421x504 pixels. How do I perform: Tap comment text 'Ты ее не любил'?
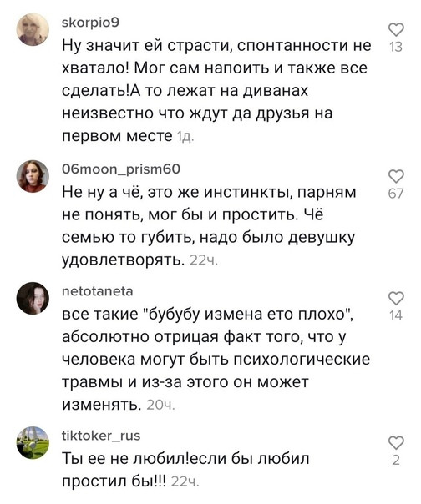pyautogui.click(x=185, y=470)
